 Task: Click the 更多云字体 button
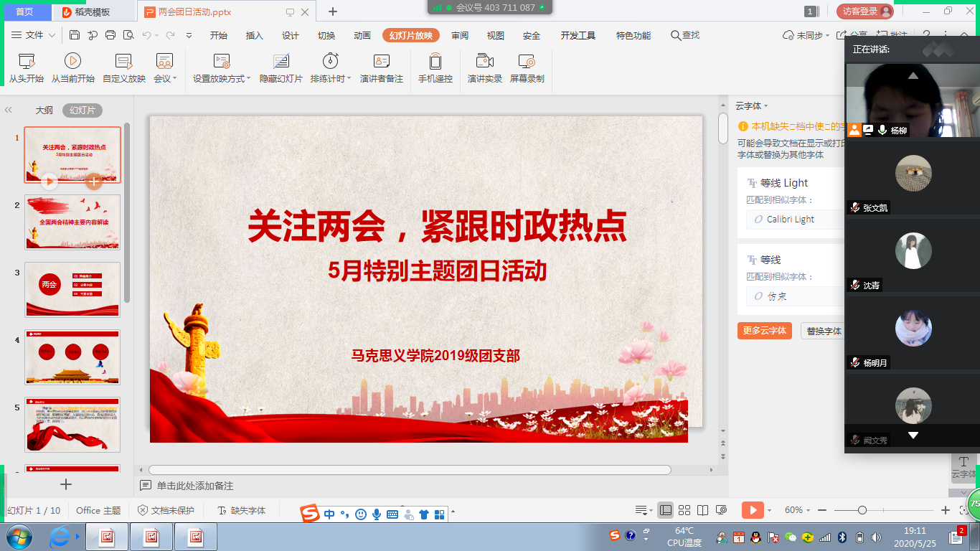pos(764,331)
